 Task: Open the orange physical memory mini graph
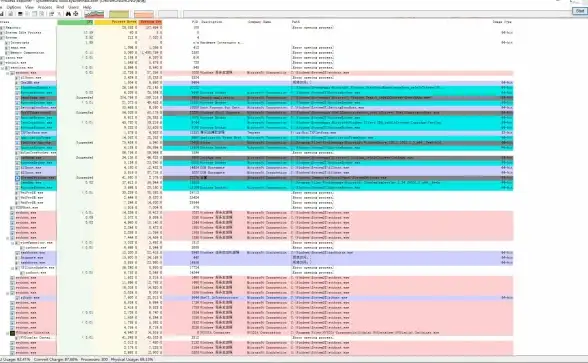tap(144, 14)
